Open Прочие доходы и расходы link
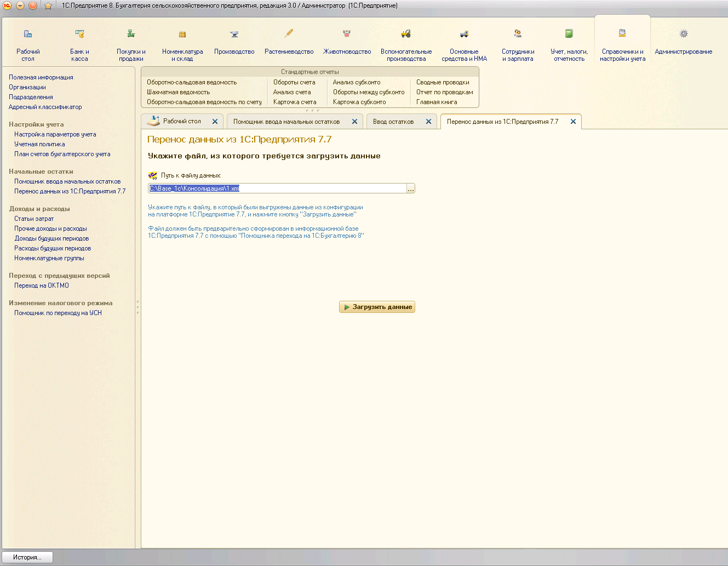The width and height of the screenshot is (728, 566). tap(50, 228)
